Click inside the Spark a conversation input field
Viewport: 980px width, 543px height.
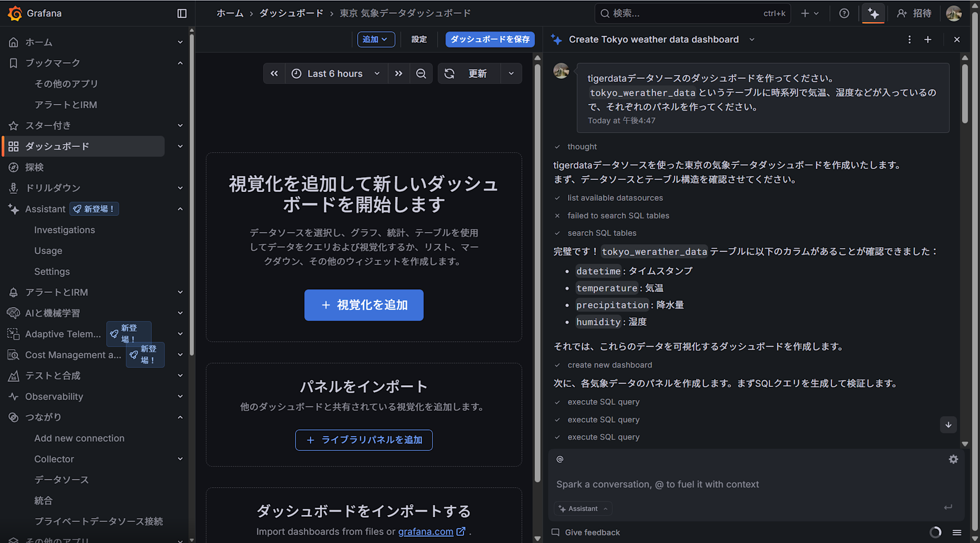click(x=657, y=484)
